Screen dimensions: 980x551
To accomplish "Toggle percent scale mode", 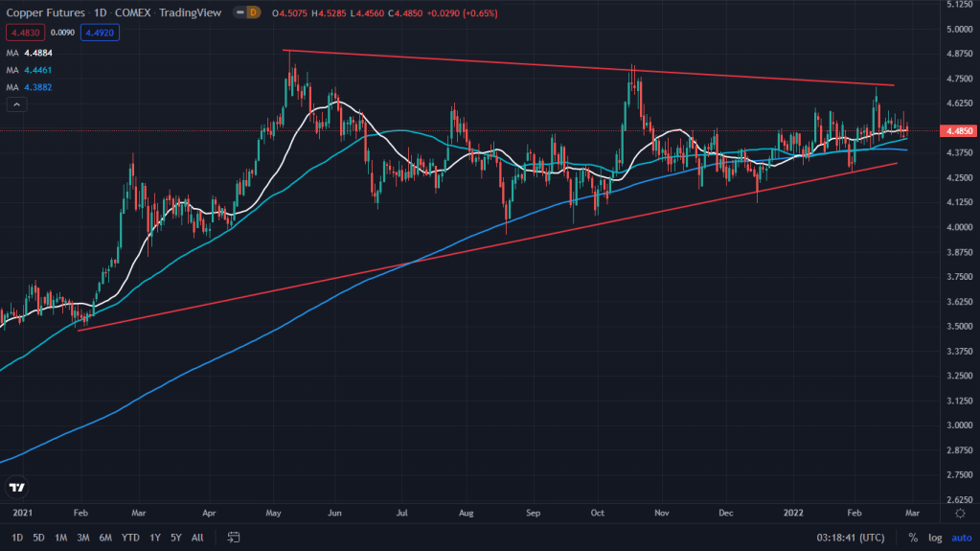I will click(913, 538).
